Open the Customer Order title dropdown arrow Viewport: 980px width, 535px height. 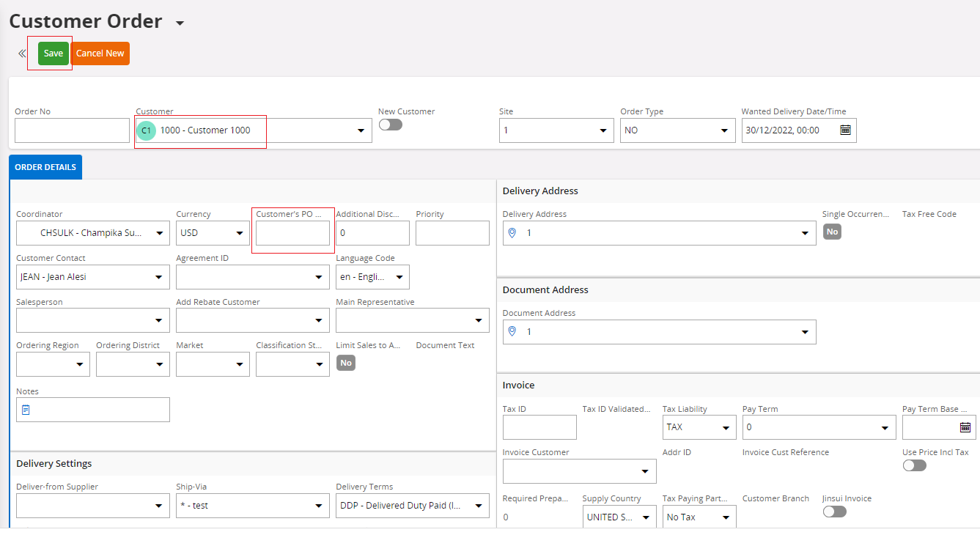180,23
